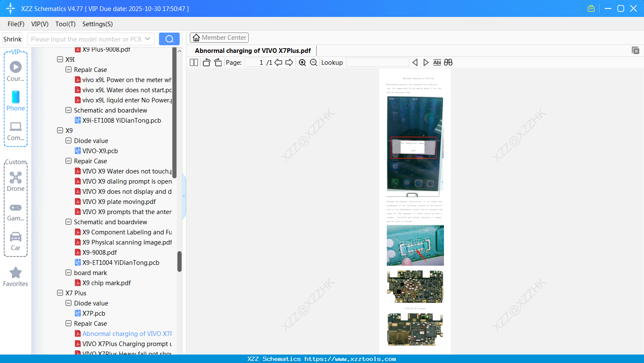Open VIVO X9 dialing prompt file
This screenshot has width=644, height=363.
(123, 181)
